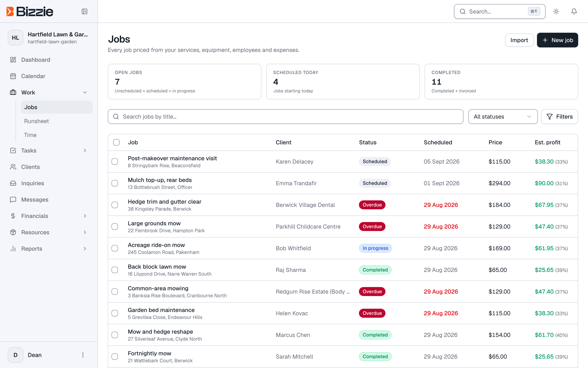588x368 pixels.
Task: Expand the Financials section chevron
Action: pyautogui.click(x=85, y=216)
